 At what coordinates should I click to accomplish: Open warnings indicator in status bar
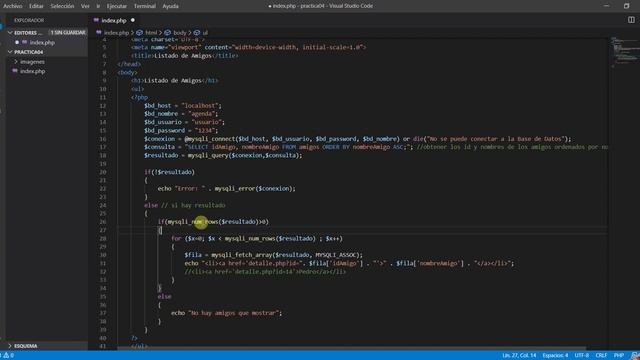point(8,356)
